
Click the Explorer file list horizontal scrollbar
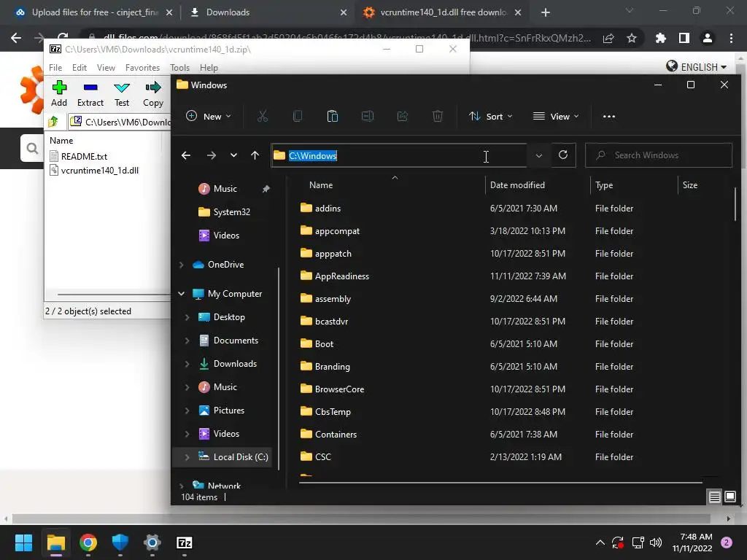tap(500, 483)
